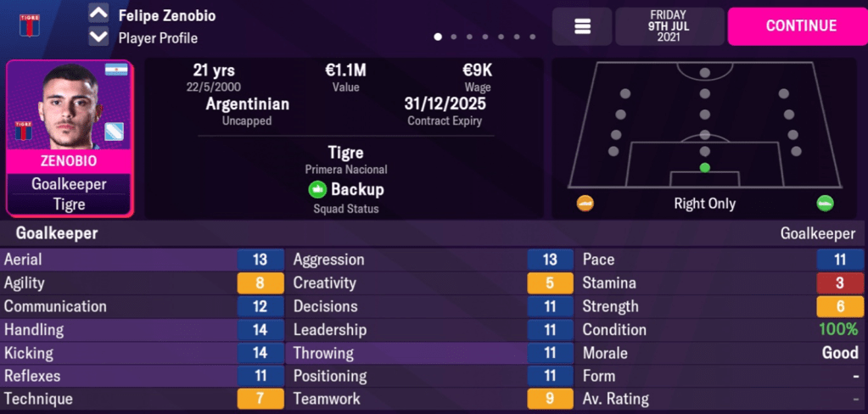The height and width of the screenshot is (414, 868).
Task: Click the orange left foot icon
Action: (585, 204)
